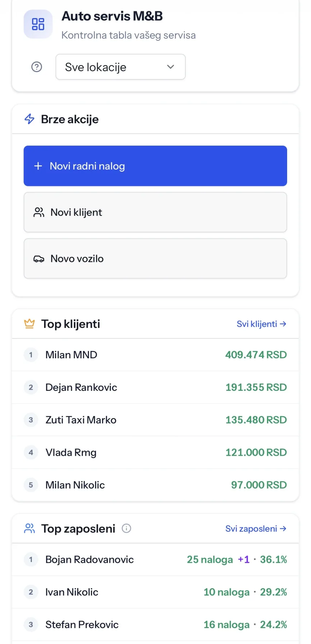The height and width of the screenshot is (644, 311).
Task: Open the Svi klijenti link
Action: pos(261,324)
